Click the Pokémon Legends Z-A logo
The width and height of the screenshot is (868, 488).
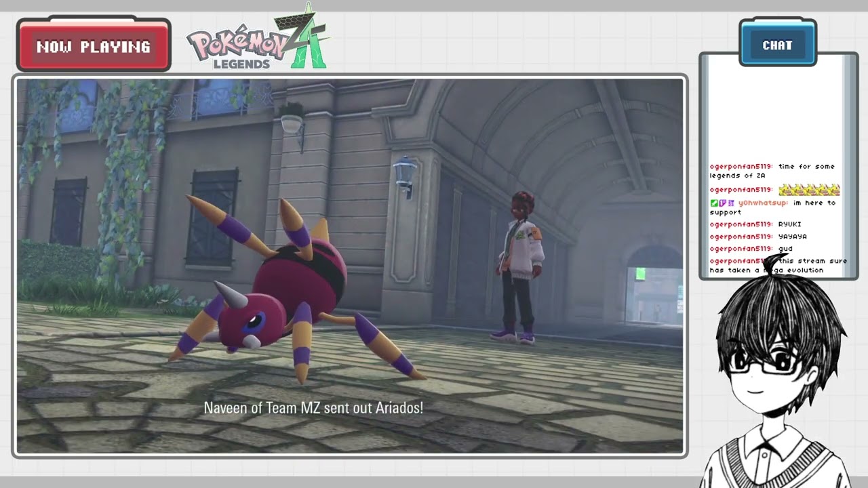[x=258, y=38]
